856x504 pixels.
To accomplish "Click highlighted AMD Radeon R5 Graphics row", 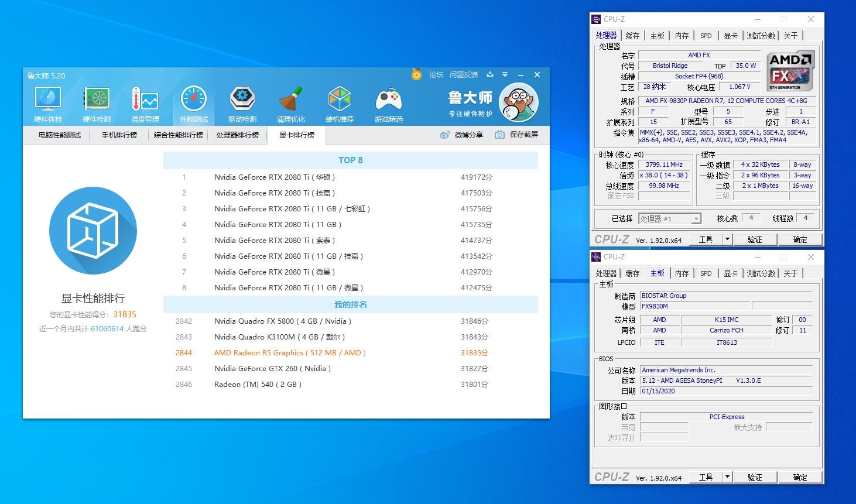I will (350, 352).
